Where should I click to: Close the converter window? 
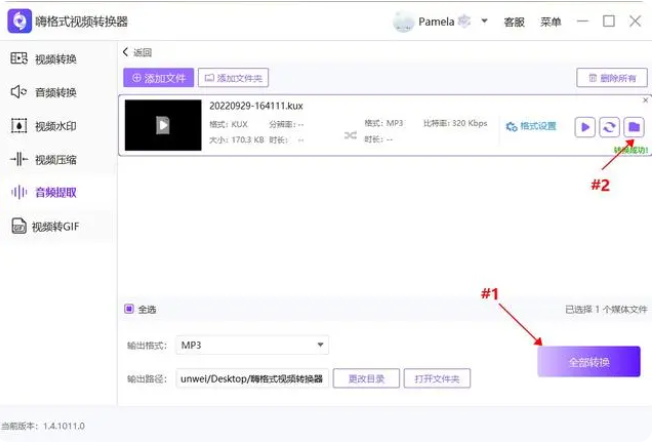tap(635, 21)
